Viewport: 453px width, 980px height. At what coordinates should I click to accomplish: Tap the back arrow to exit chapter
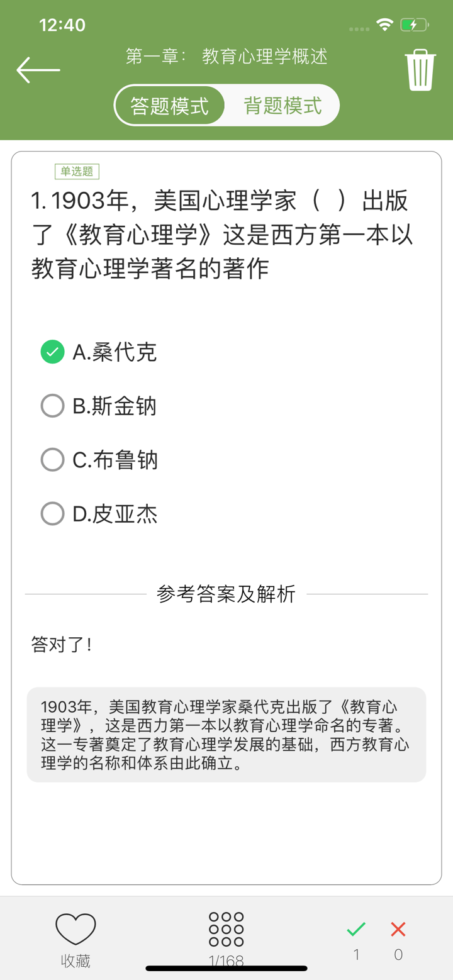point(37,69)
